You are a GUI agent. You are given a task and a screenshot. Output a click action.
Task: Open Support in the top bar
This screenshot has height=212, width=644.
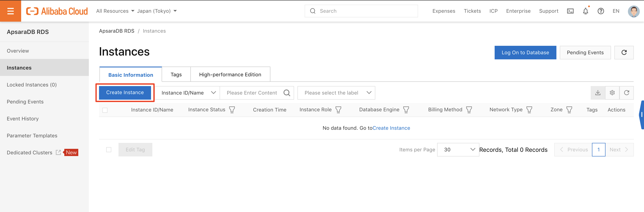(549, 11)
